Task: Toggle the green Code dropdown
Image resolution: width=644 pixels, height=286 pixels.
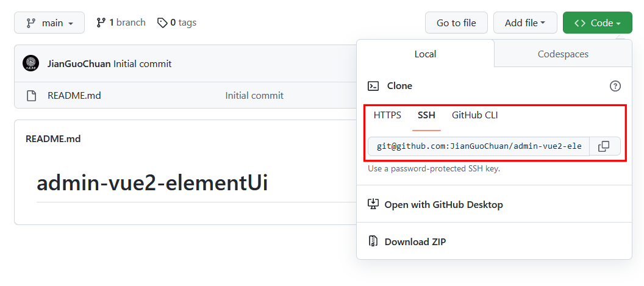Action: (597, 23)
